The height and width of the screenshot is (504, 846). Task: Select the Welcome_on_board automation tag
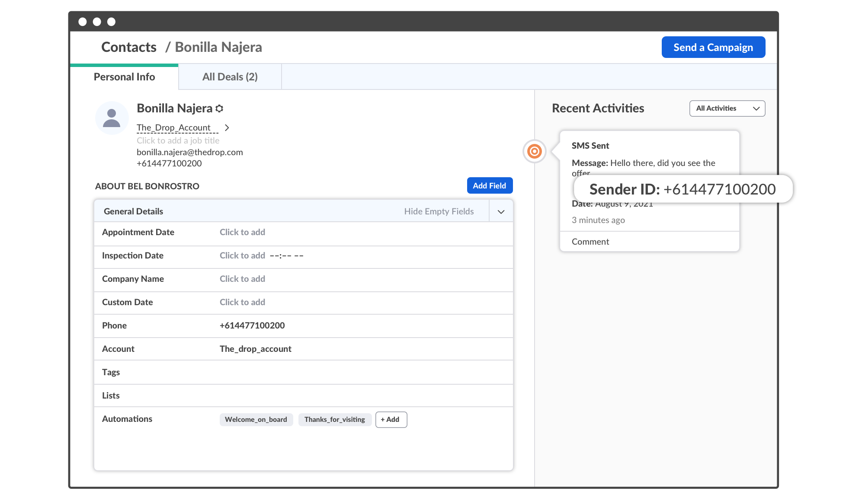point(256,419)
